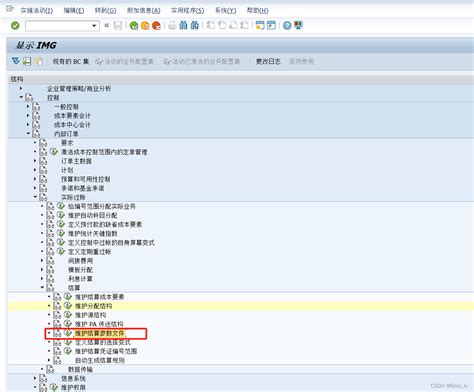Run the execute icon for 维护自动科目分配

click(61, 215)
